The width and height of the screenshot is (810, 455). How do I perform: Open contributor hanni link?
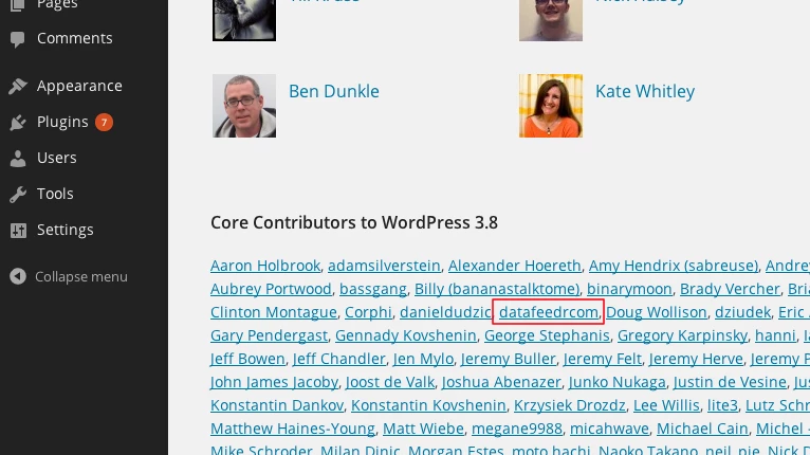(775, 335)
